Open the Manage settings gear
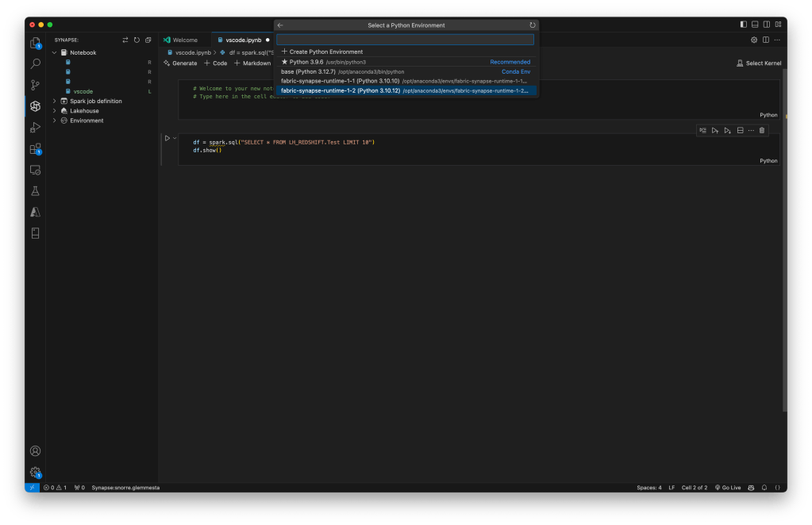This screenshot has width=812, height=525. pyautogui.click(x=35, y=472)
